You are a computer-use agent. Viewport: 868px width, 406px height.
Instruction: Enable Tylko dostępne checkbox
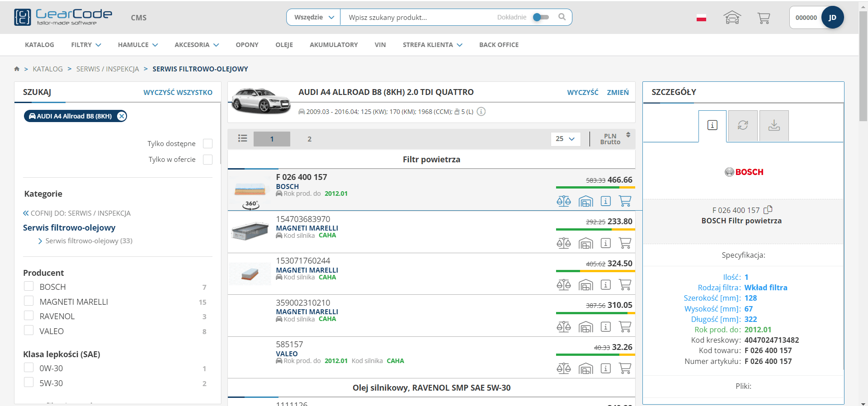208,143
